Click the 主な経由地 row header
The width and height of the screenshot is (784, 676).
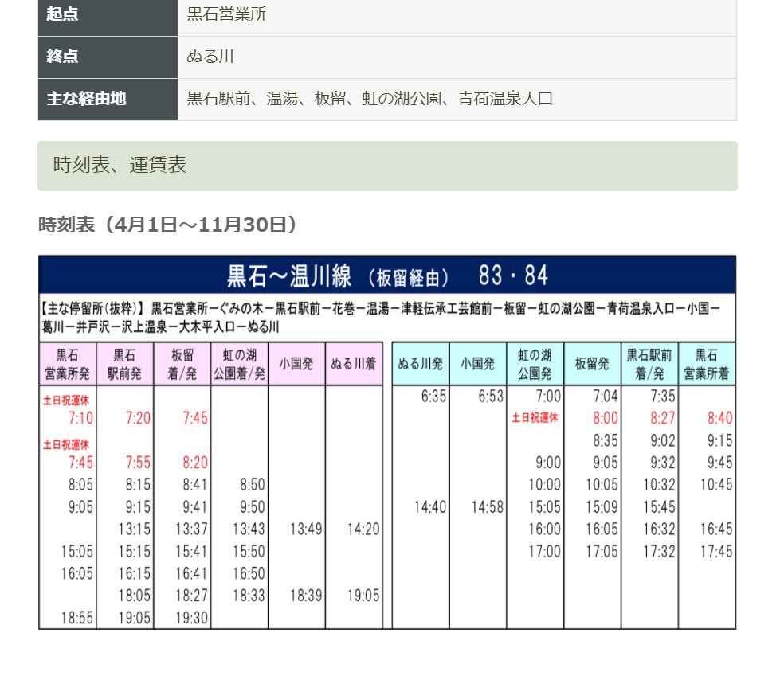[x=108, y=99]
